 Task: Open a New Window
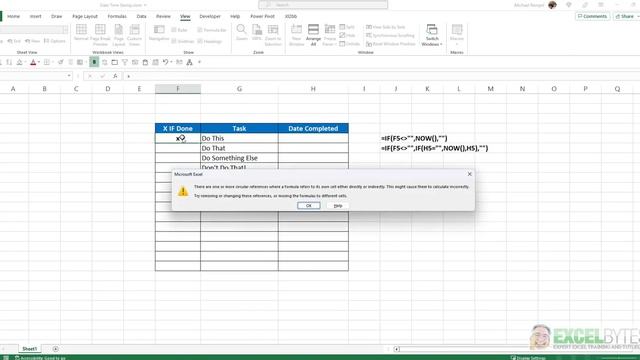click(296, 35)
